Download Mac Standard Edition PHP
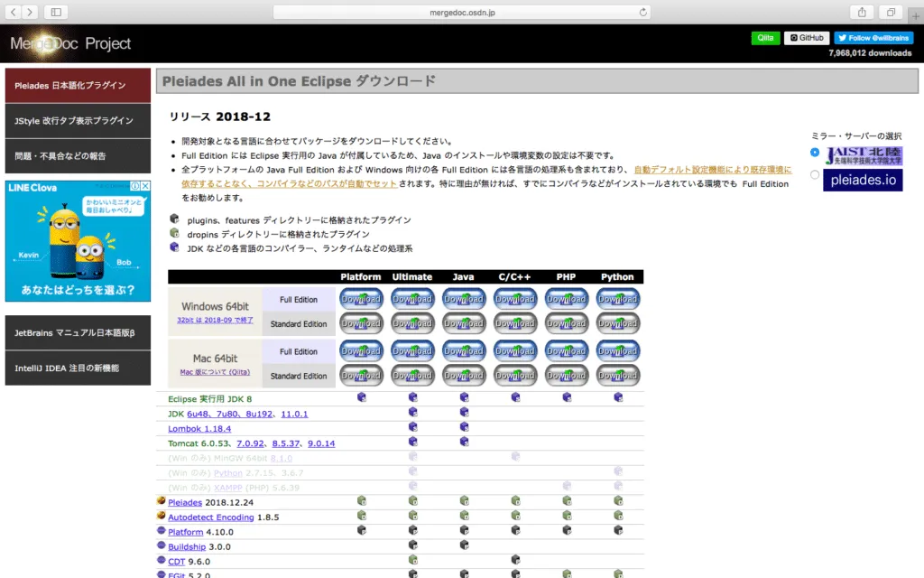Viewport: 924px width, 578px height. (x=567, y=375)
